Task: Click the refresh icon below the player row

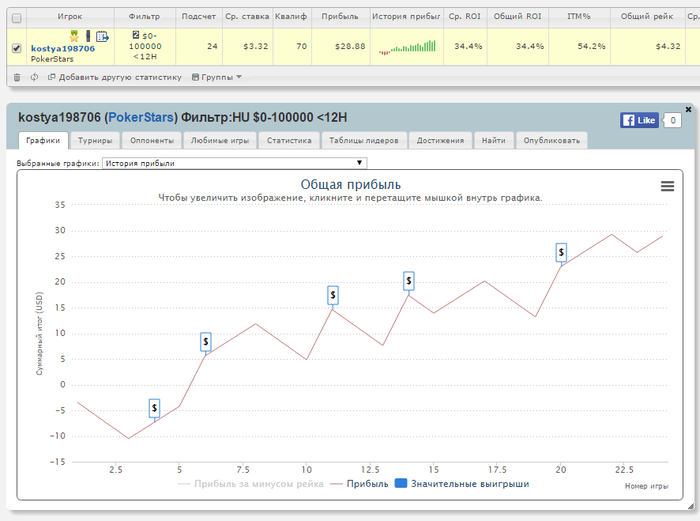Action: [x=34, y=77]
